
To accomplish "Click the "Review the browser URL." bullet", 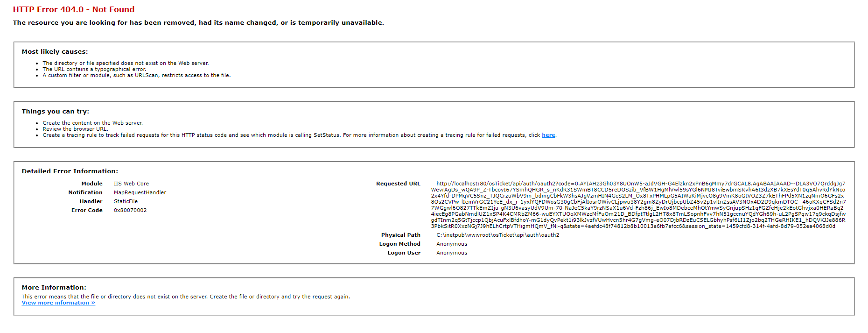I will point(75,129).
